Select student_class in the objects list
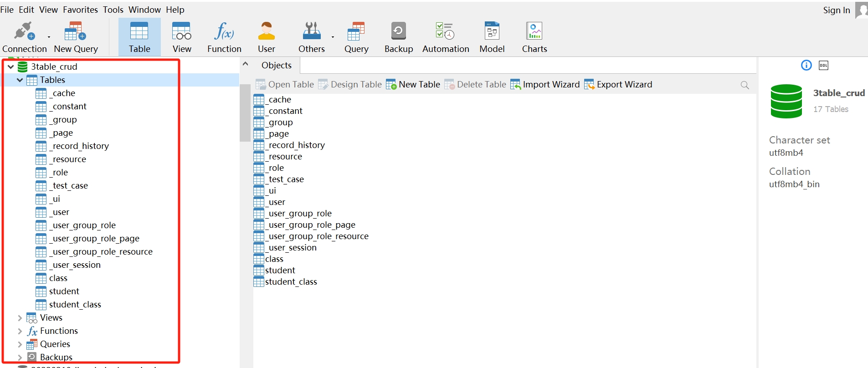868x368 pixels. pyautogui.click(x=291, y=282)
